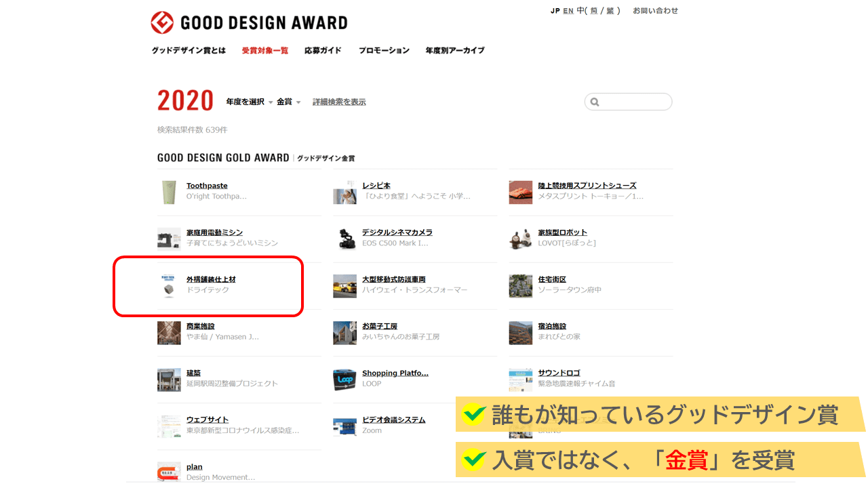Click the 2020 year heading
The height and width of the screenshot is (488, 868).
click(x=186, y=101)
